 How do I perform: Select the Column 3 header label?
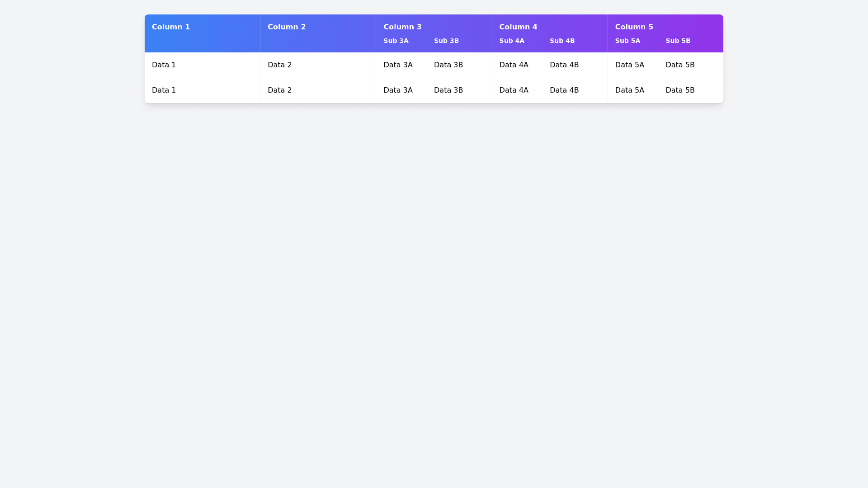[402, 27]
